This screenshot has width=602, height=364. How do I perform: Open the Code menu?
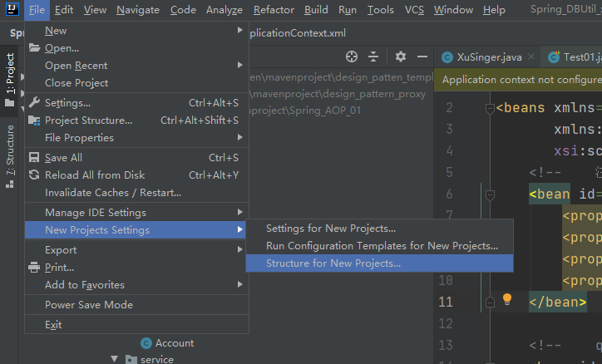tap(183, 10)
